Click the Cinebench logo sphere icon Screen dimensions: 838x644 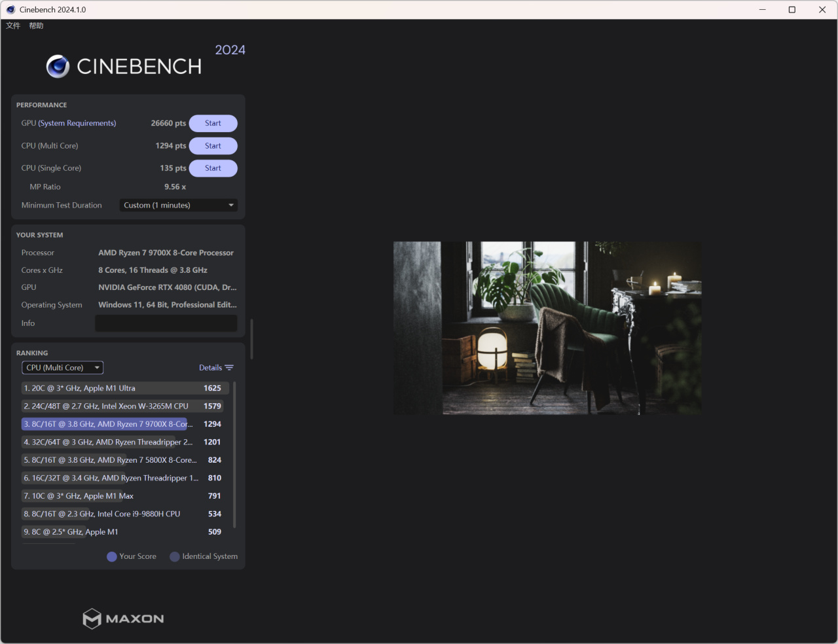[x=58, y=66]
